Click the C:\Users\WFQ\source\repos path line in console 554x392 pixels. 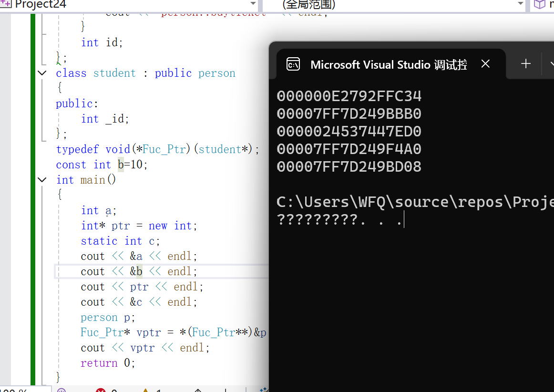pos(415,202)
